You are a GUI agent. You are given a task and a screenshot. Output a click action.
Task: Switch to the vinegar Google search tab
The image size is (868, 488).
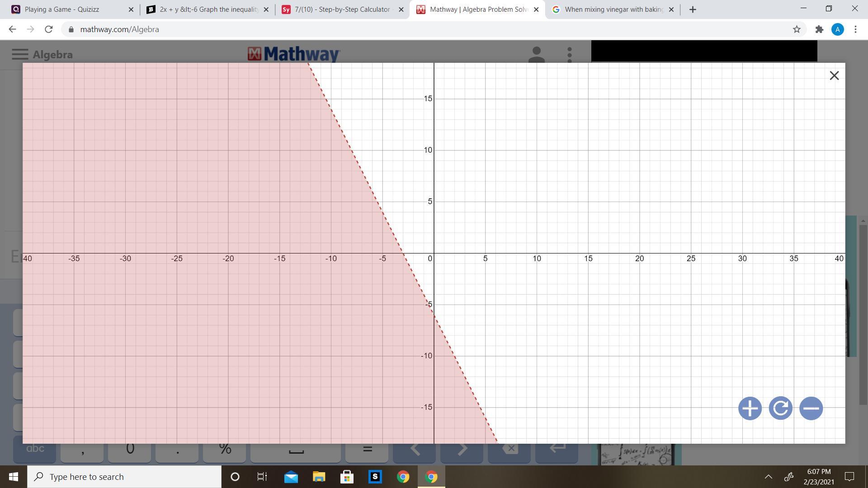tap(613, 9)
